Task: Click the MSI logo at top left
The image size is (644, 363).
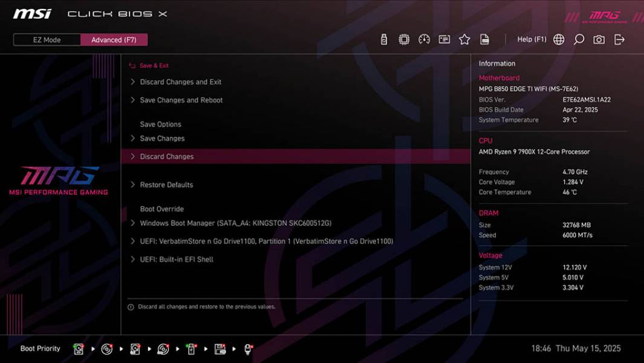Action: coord(33,14)
